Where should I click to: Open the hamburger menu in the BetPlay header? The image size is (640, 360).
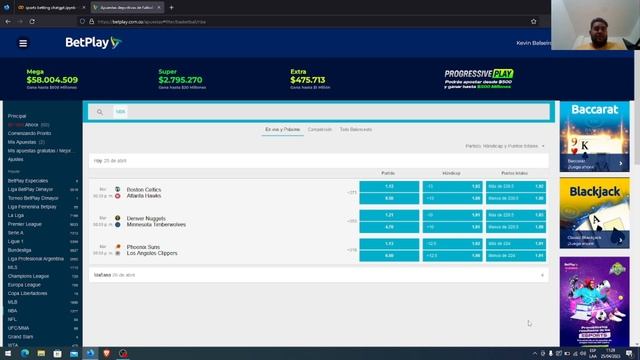tap(23, 43)
